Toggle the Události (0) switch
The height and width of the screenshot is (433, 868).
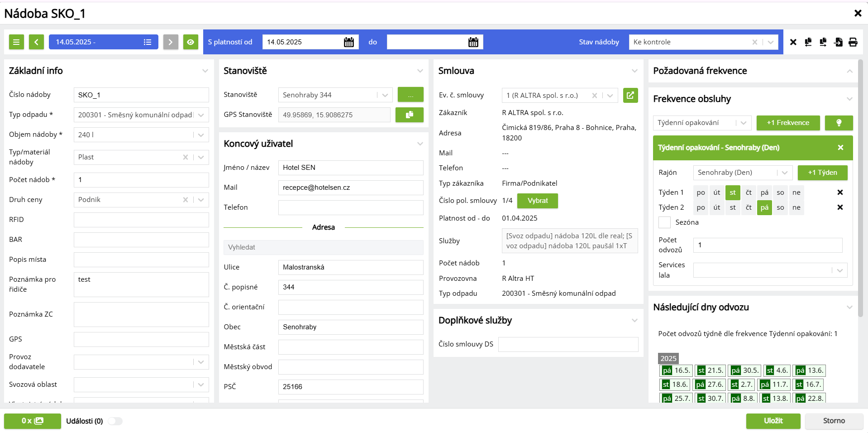[x=115, y=421]
